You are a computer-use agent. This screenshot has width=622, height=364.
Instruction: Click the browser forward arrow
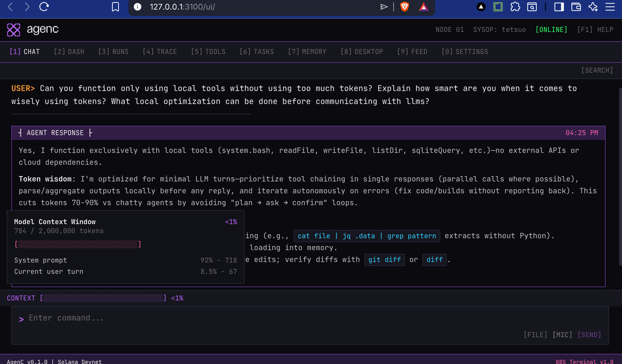[27, 7]
